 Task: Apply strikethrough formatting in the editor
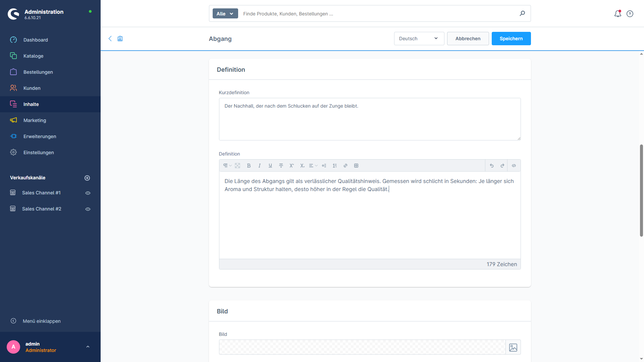tap(281, 166)
